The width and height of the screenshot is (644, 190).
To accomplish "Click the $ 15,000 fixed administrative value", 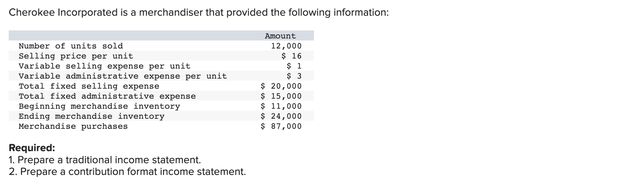I will point(281,96).
